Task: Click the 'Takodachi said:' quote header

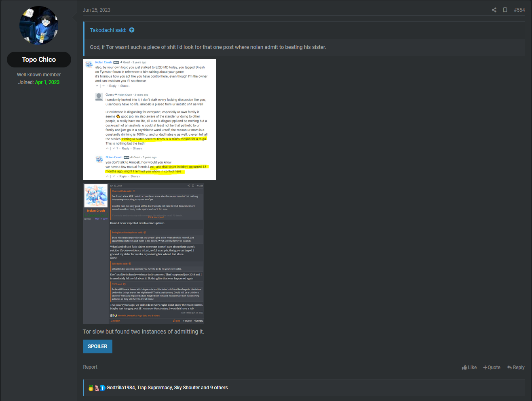Action: pyautogui.click(x=108, y=30)
